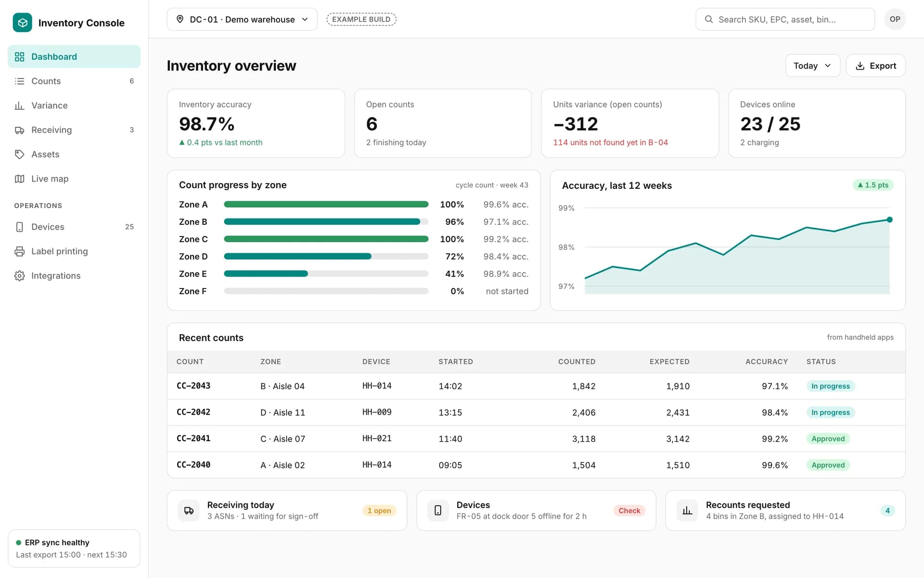Click the Assets tag icon
This screenshot has height=578, width=924.
(x=19, y=154)
